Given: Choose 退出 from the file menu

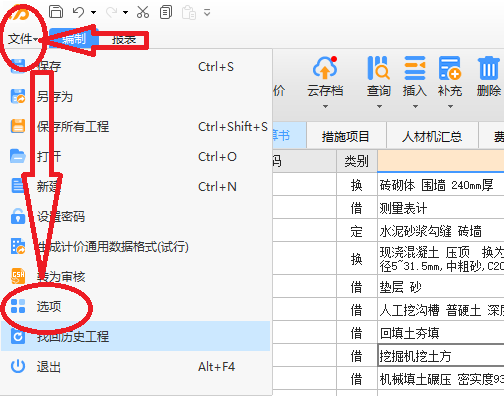Looking at the screenshot, I should point(135,367).
